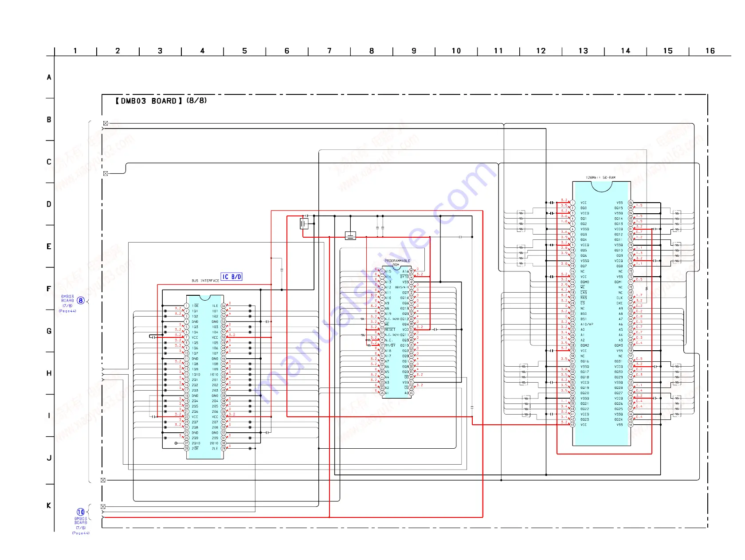Click the BS1 pin on SD-RAM
The width and height of the screenshot is (745, 560).
[584, 319]
